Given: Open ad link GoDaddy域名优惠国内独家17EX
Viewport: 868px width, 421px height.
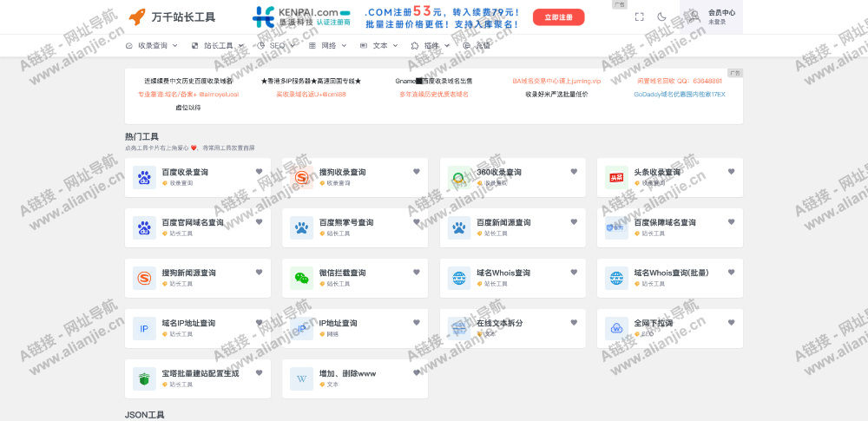Looking at the screenshot, I should [x=680, y=95].
